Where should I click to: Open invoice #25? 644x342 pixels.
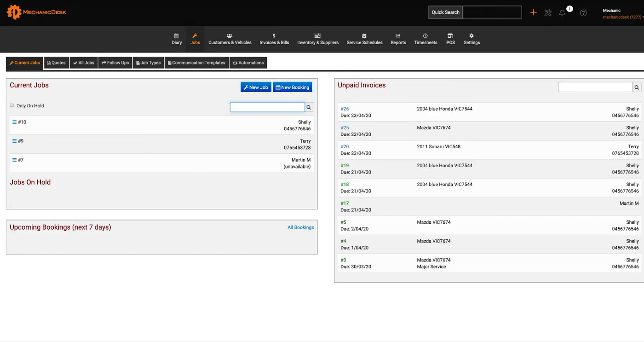(x=345, y=128)
